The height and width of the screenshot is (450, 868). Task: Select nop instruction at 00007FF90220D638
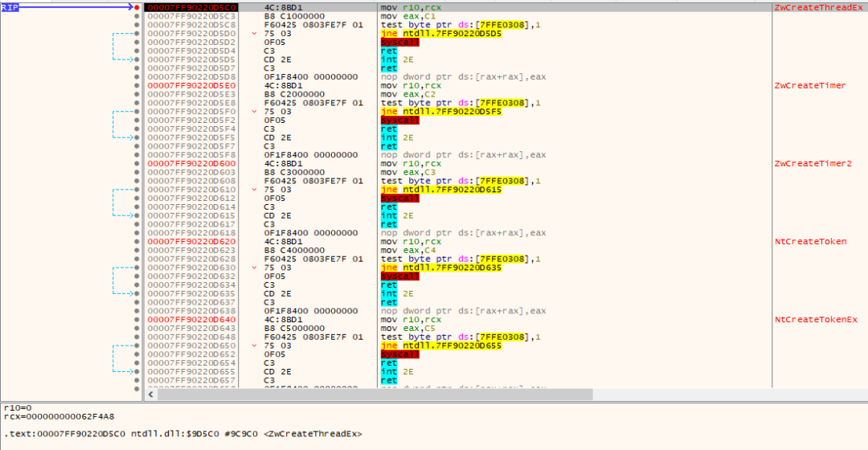(x=464, y=311)
